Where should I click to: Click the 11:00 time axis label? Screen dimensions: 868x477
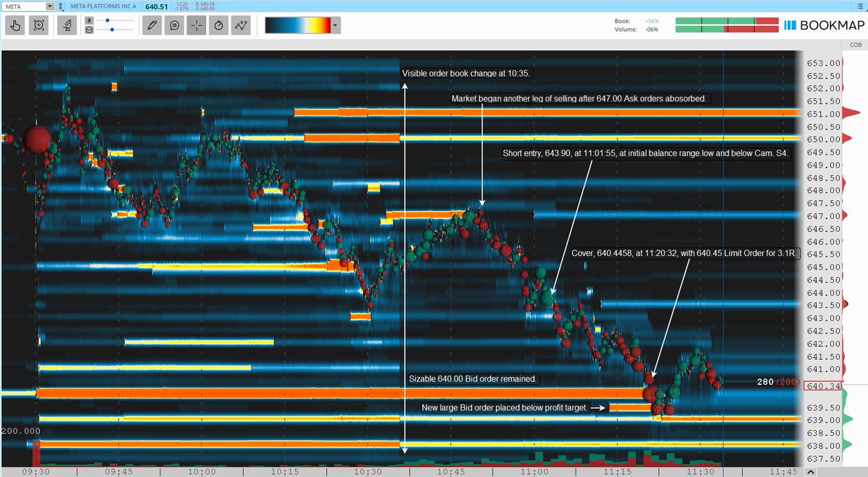tap(535, 471)
